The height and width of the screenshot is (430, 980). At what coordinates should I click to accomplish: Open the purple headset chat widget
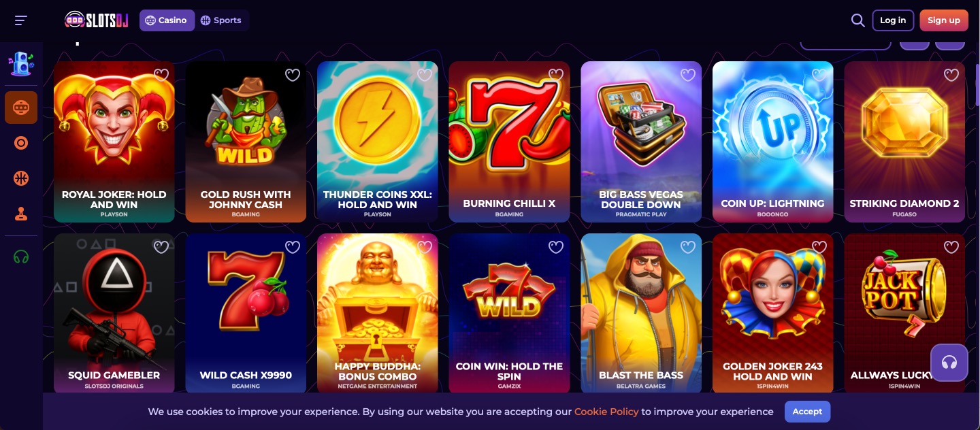pyautogui.click(x=949, y=362)
